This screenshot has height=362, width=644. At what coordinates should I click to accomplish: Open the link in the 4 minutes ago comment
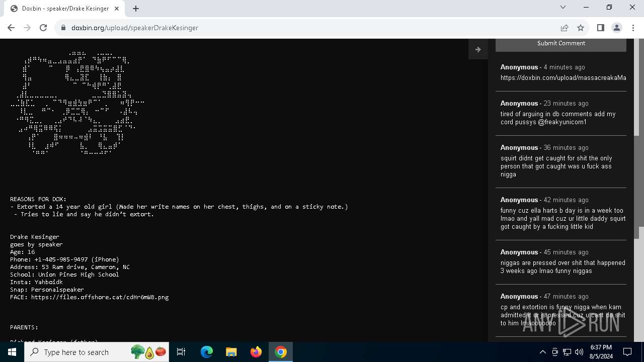click(x=563, y=77)
